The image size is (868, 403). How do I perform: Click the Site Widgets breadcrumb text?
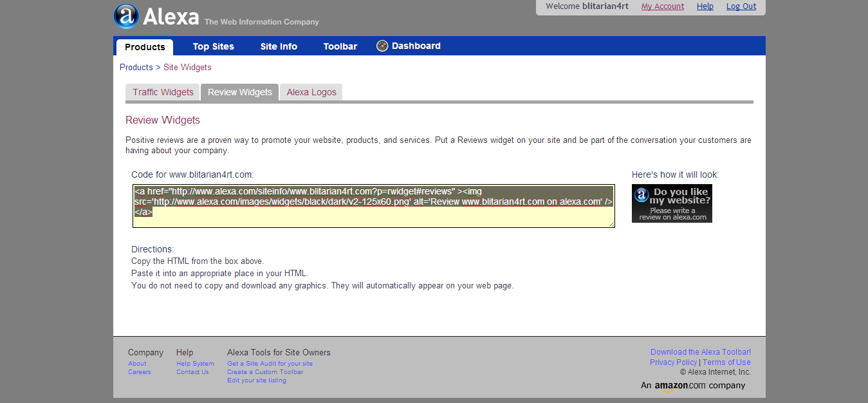pos(187,67)
